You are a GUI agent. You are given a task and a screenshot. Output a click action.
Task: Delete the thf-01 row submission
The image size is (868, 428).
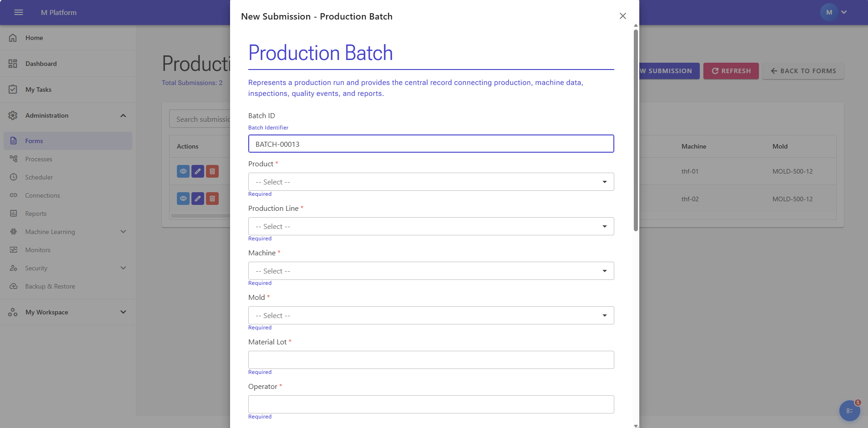pyautogui.click(x=212, y=171)
